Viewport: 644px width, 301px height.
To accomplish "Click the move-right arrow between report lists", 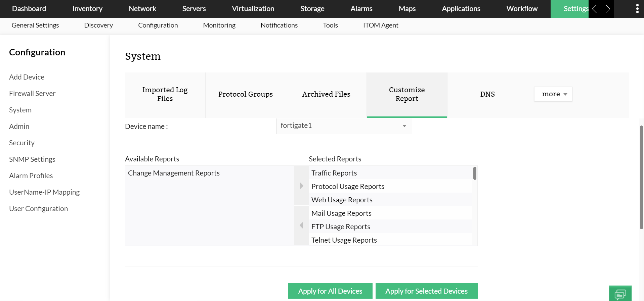I will pos(301,186).
